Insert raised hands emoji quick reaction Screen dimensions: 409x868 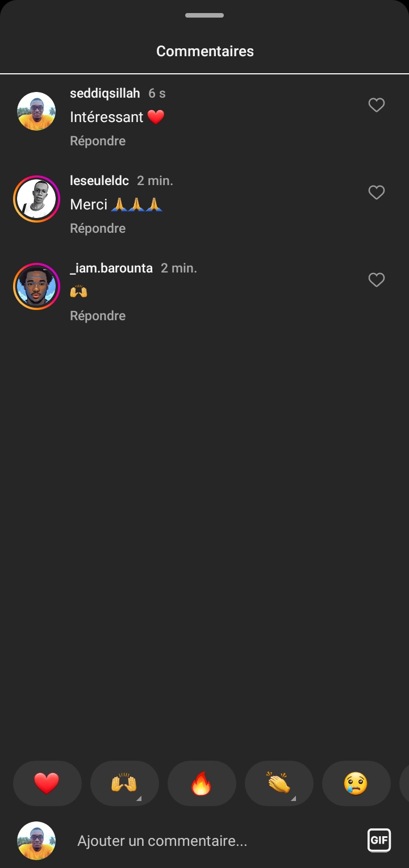124,783
